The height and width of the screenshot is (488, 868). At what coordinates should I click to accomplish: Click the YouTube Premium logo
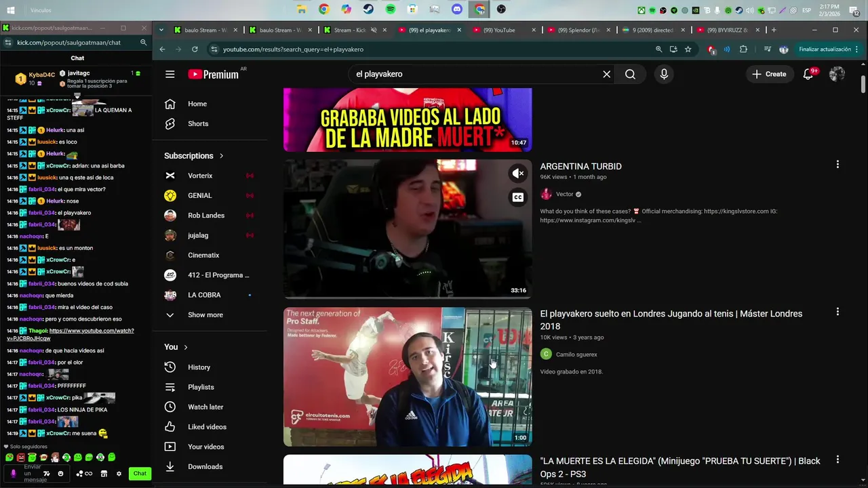(x=214, y=75)
